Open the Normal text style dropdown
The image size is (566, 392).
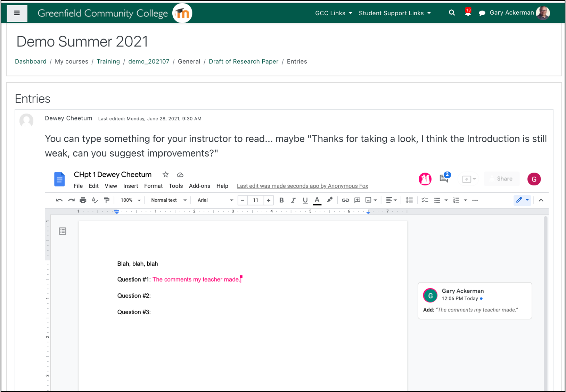(x=168, y=200)
